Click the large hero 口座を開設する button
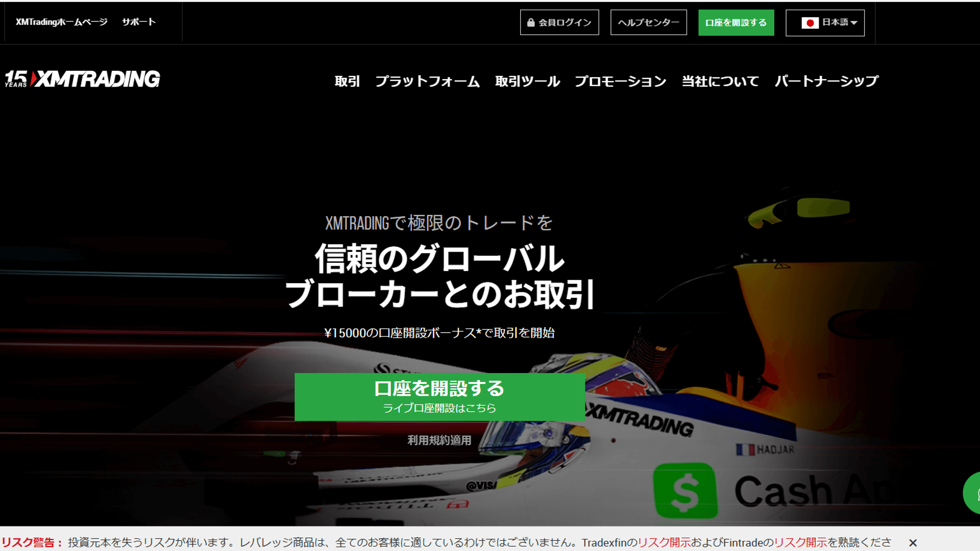This screenshot has width=980, height=551. click(x=439, y=396)
